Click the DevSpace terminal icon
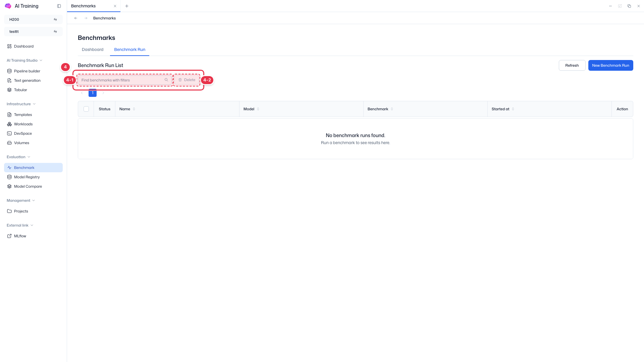The image size is (644, 362). click(x=9, y=133)
